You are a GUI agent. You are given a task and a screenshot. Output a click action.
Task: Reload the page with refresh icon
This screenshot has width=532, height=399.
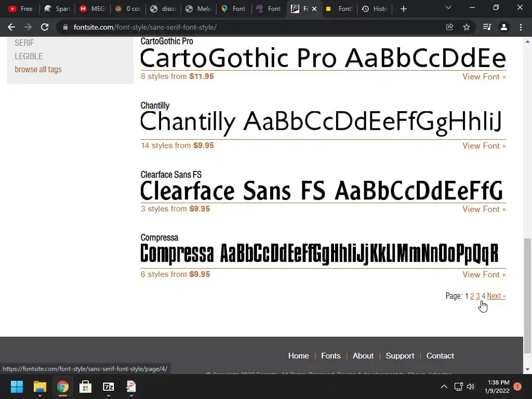pos(45,27)
